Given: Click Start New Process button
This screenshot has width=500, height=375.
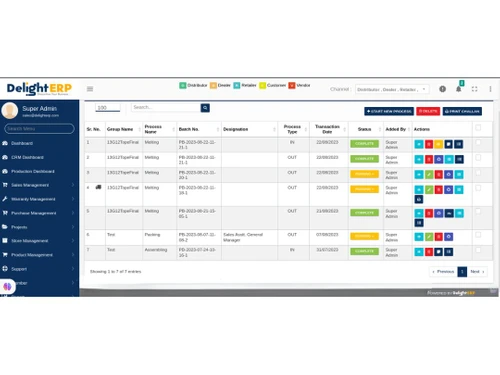Looking at the screenshot, I should (x=389, y=111).
